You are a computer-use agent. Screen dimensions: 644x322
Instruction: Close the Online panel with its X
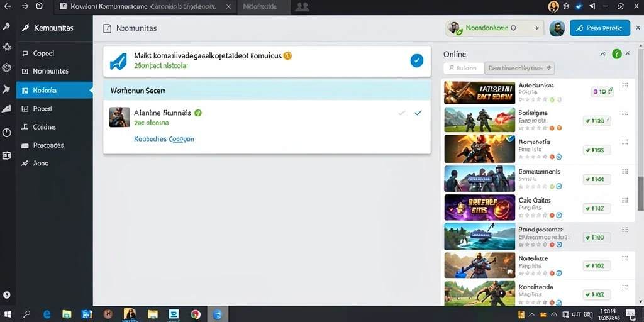(628, 53)
